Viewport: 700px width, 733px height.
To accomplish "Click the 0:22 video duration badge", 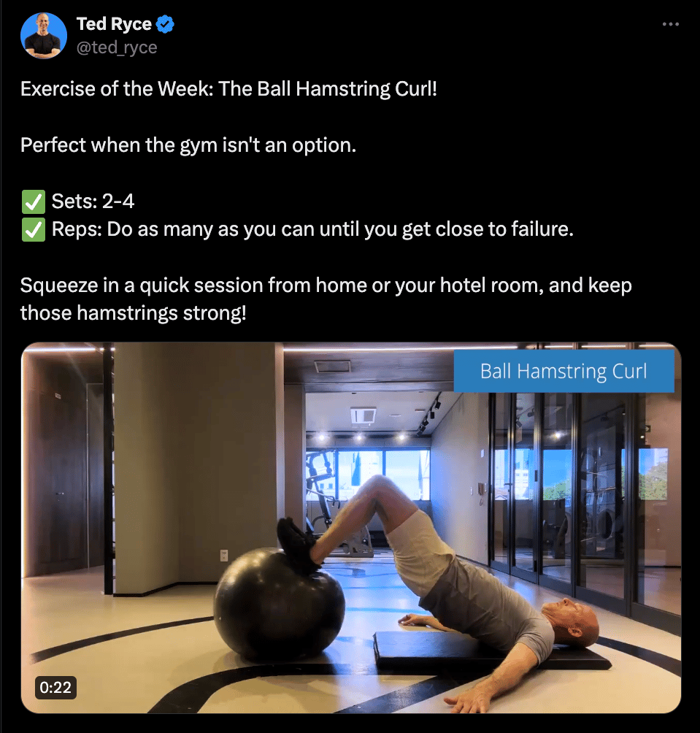I will pos(55,688).
